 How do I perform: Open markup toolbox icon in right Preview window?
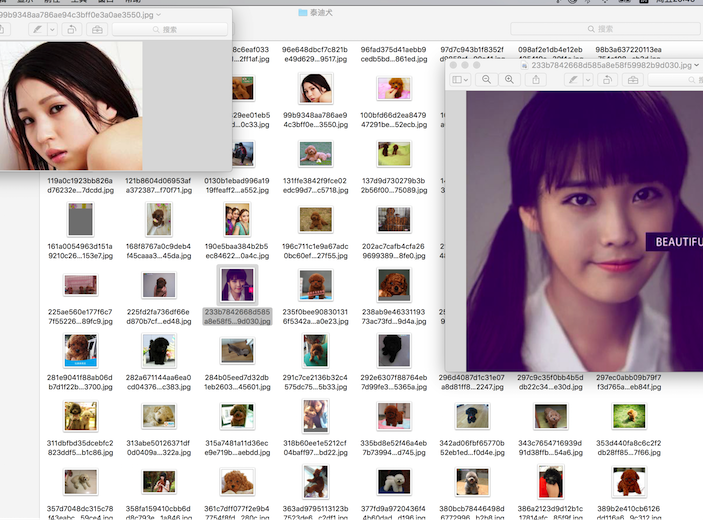click(x=633, y=80)
